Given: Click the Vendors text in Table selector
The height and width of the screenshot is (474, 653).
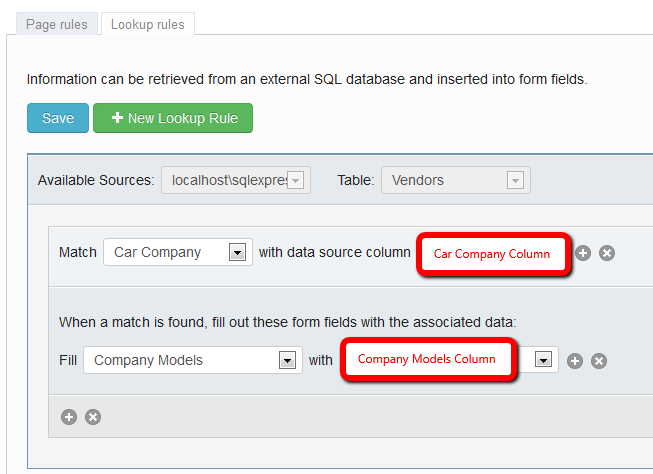Looking at the screenshot, I should [x=418, y=180].
